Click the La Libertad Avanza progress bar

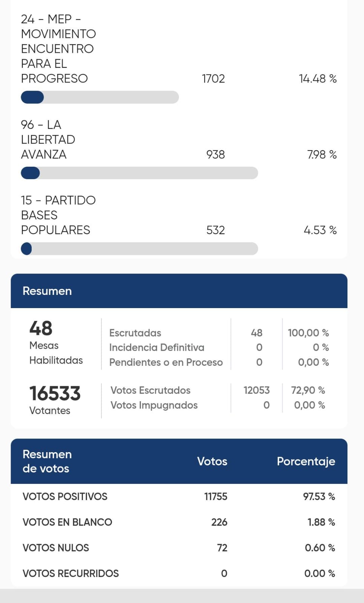139,173
